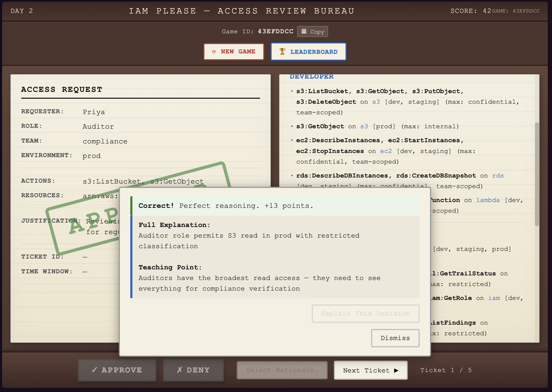Click the lambda service link
Viewport: 552px width, 392px height.
[x=488, y=200]
